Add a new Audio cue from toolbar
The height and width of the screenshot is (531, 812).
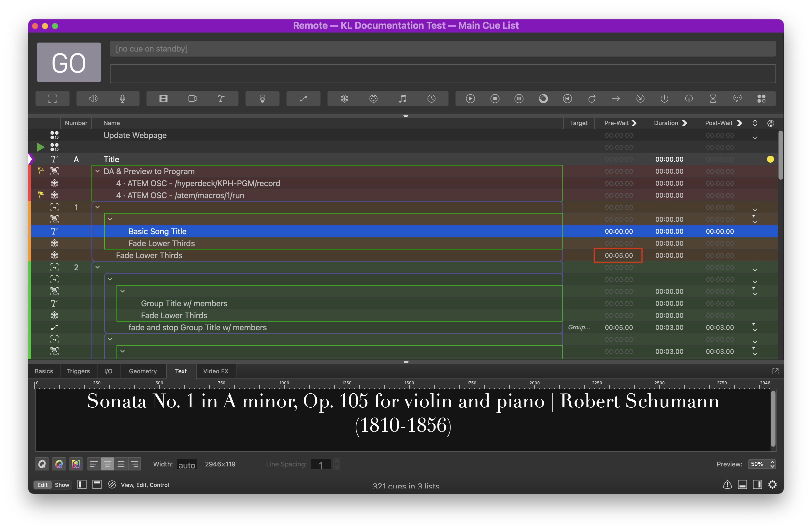point(93,99)
